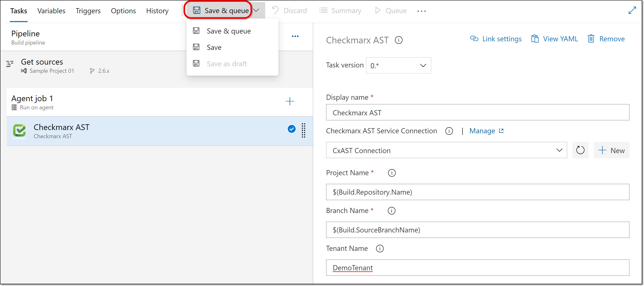Click Discard in the toolbar

point(290,10)
